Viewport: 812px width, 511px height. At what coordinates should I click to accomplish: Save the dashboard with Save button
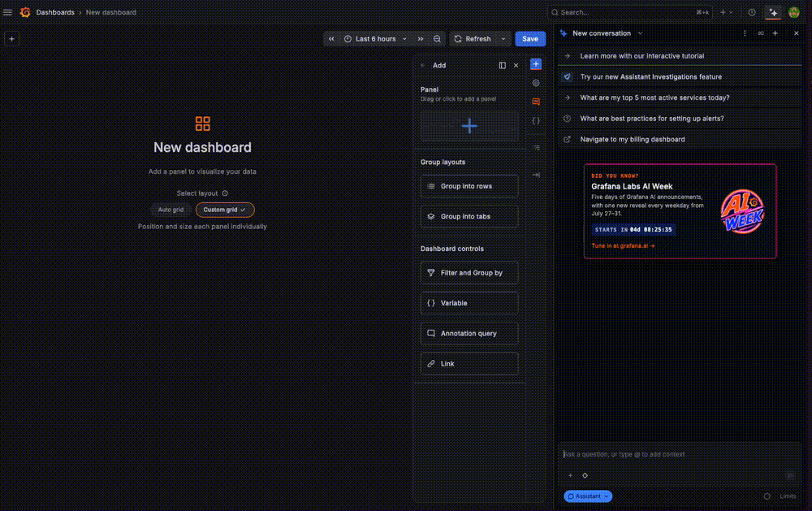[x=529, y=39]
